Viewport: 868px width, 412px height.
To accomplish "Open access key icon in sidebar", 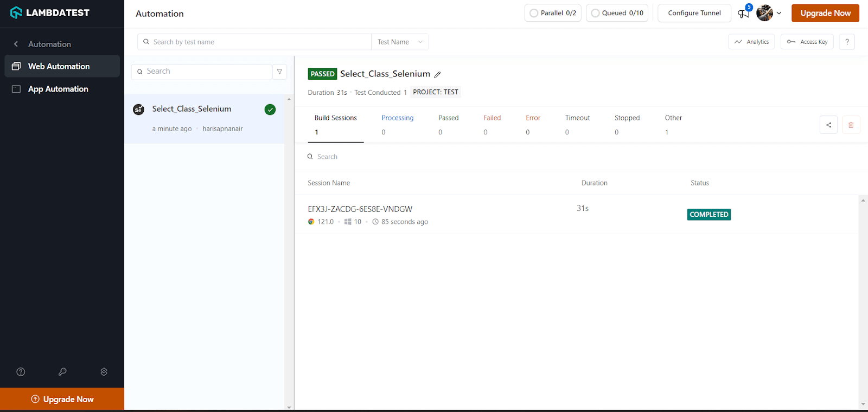I will coord(62,372).
